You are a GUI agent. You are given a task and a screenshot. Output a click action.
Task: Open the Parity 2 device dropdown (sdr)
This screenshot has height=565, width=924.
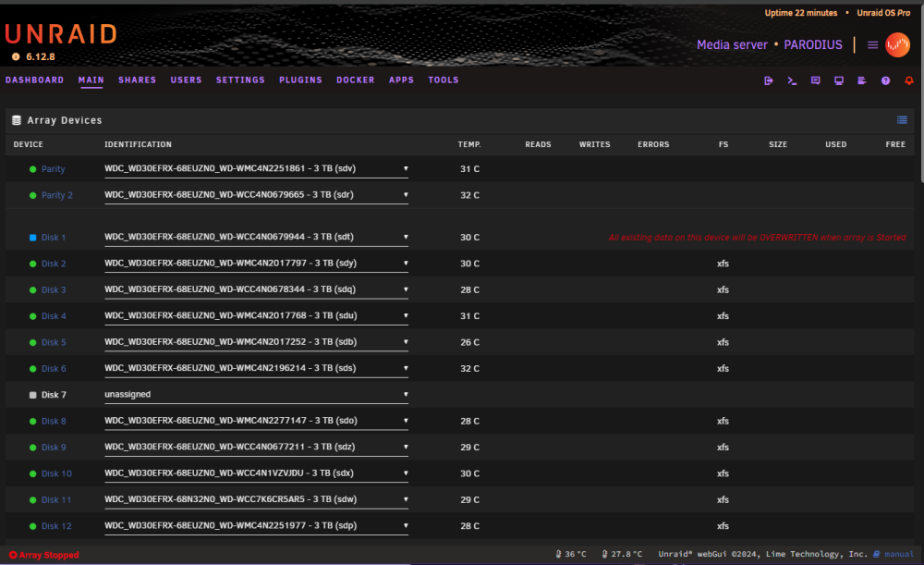pyautogui.click(x=256, y=194)
